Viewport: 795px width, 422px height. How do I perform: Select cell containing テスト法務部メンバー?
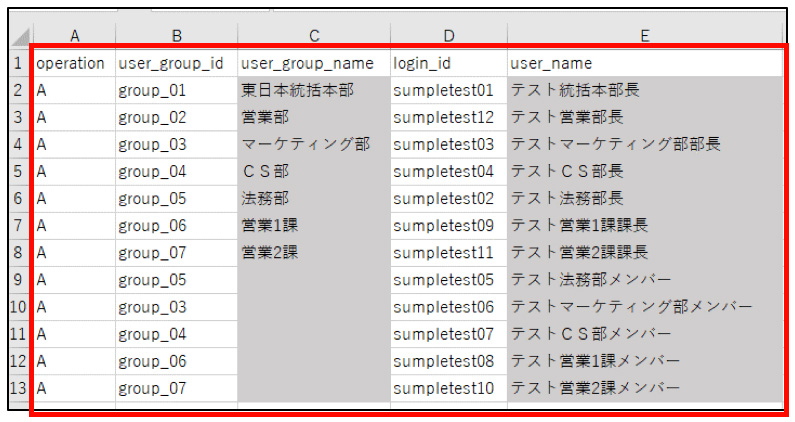point(645,280)
